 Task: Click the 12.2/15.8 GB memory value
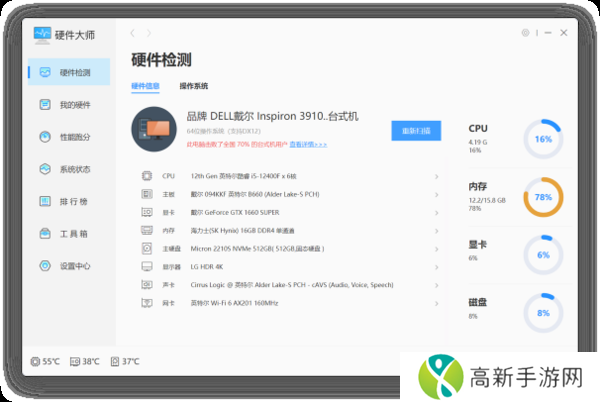click(487, 200)
